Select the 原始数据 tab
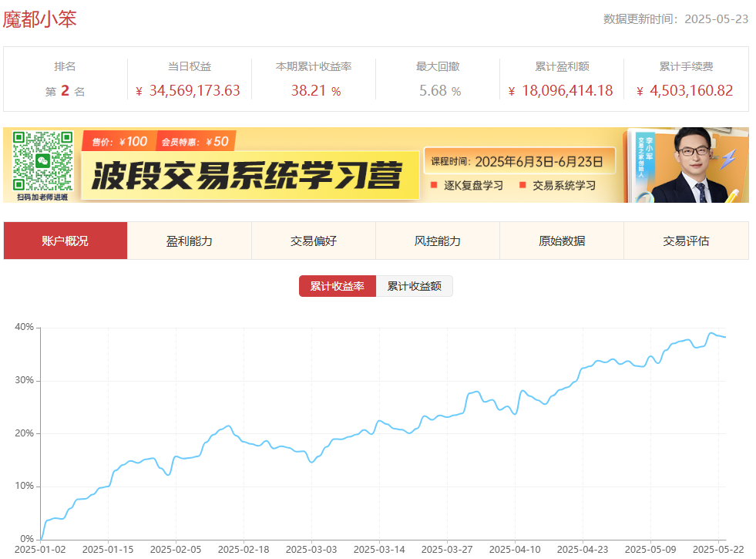Viewport: 756px width, 559px height. pyautogui.click(x=562, y=241)
